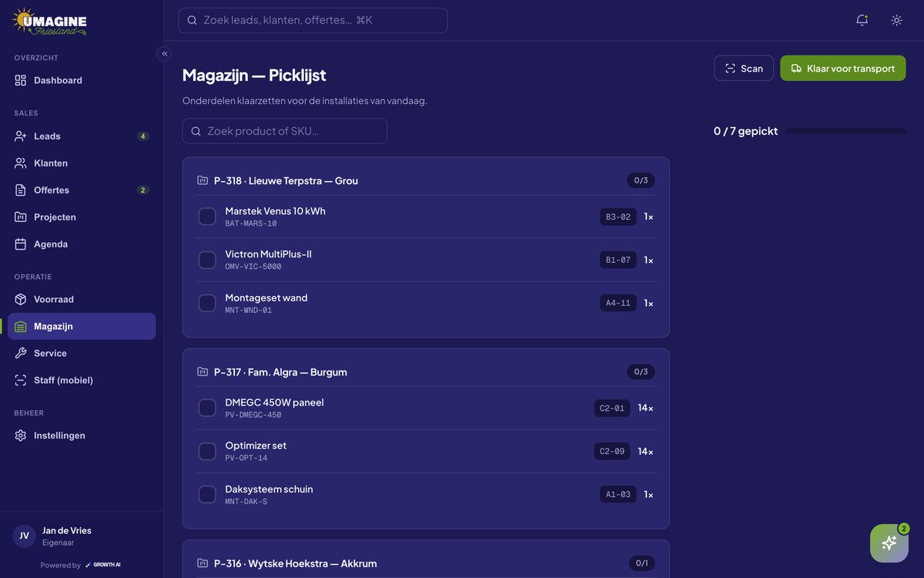The width and height of the screenshot is (924, 578).
Task: Open Jan de Vries user profile
Action: click(82, 536)
